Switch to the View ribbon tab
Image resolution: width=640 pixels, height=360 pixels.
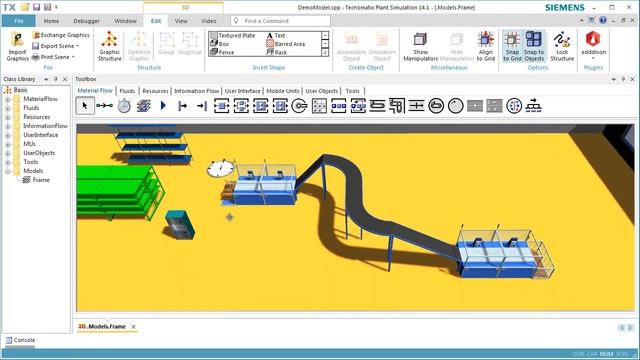181,21
